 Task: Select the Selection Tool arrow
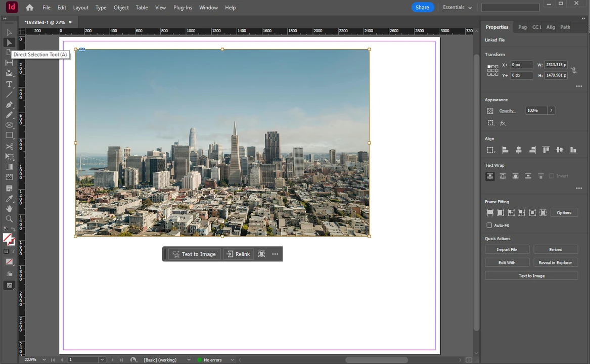10,32
